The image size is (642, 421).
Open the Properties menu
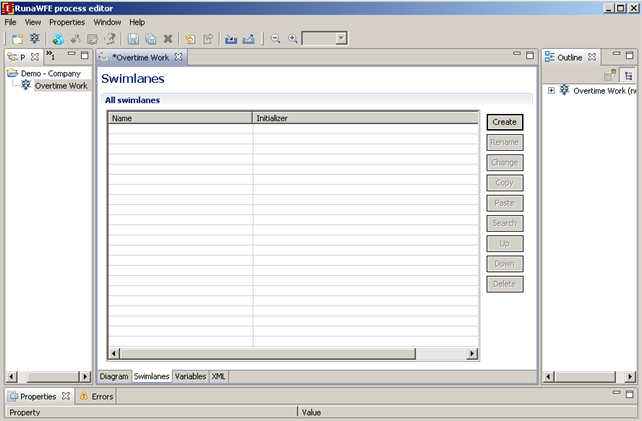tap(67, 21)
